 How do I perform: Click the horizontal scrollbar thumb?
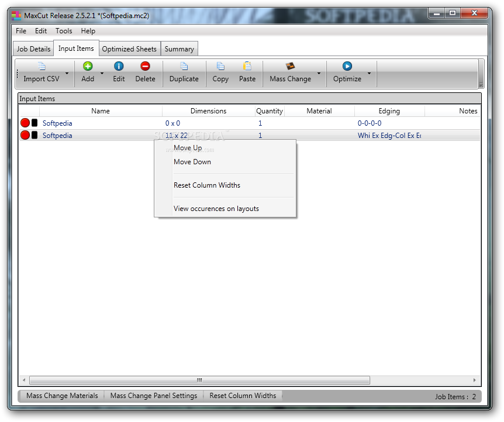point(199,381)
